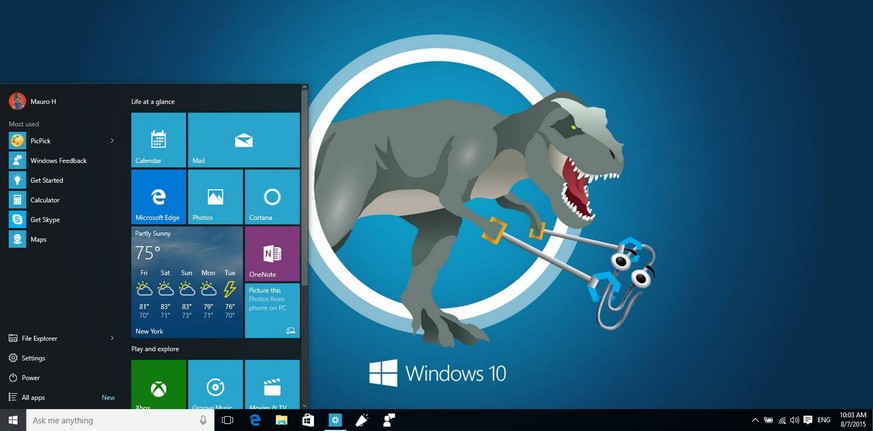Open All apps list
873x431 pixels.
(61, 398)
